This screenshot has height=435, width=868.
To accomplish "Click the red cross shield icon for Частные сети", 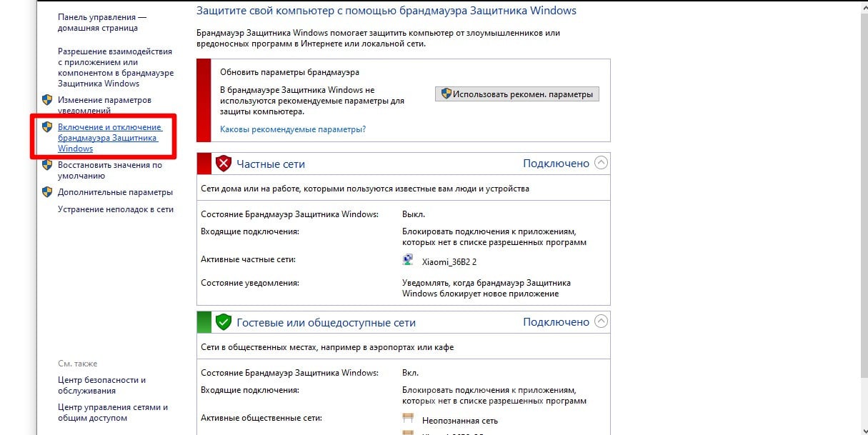I will point(224,164).
